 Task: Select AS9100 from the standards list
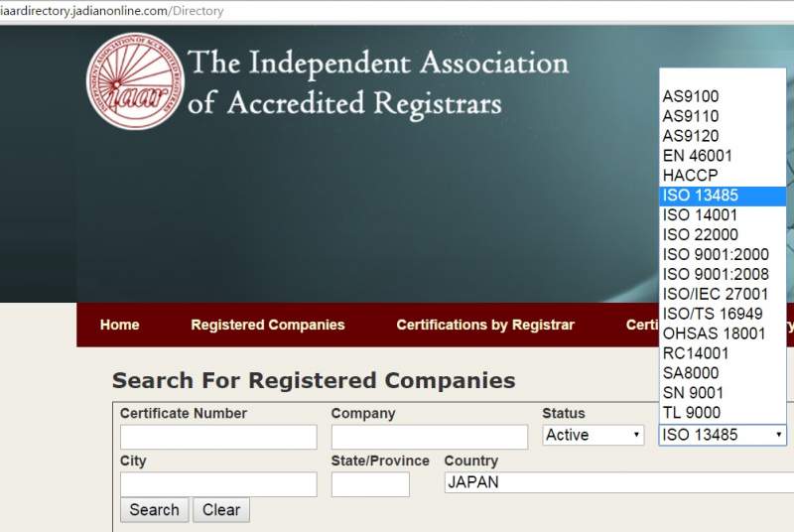pos(723,96)
